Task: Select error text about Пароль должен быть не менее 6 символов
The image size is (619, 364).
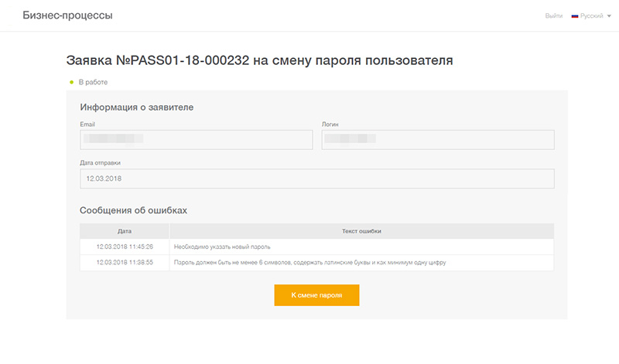Action: pyautogui.click(x=310, y=262)
